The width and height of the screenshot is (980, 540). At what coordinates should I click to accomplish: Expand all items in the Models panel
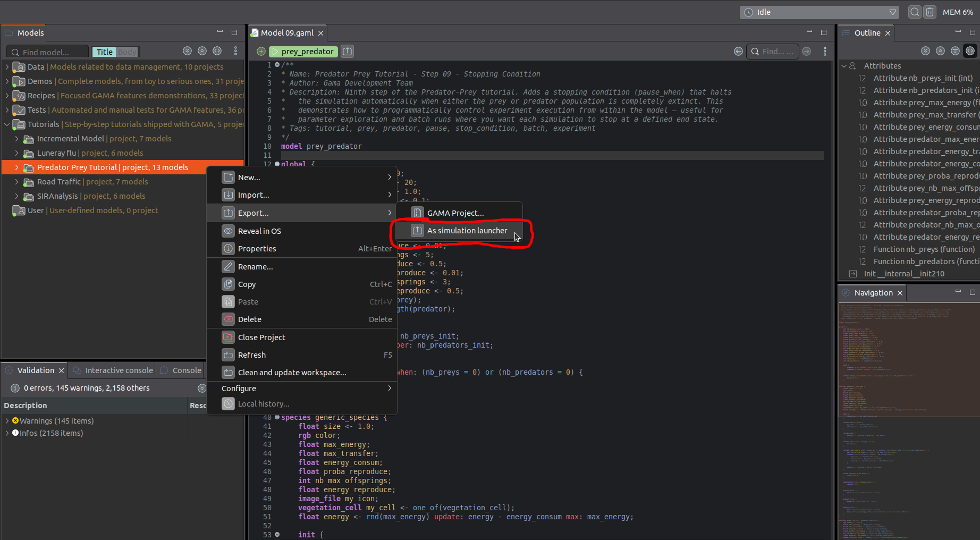click(x=187, y=51)
